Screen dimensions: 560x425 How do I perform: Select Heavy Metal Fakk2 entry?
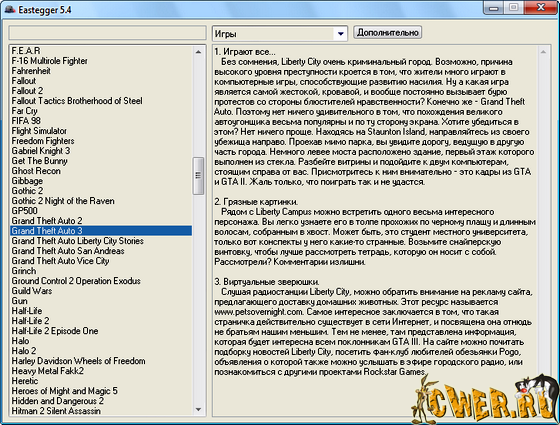click(101, 371)
